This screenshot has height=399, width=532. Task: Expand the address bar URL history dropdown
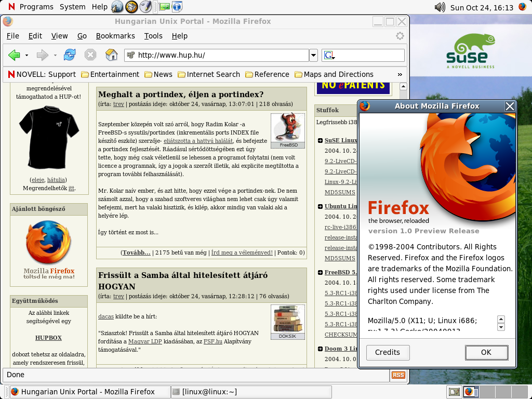pyautogui.click(x=313, y=55)
